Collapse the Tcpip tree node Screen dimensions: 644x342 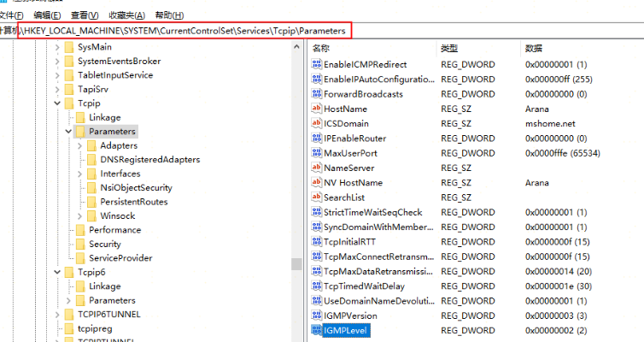[57, 103]
